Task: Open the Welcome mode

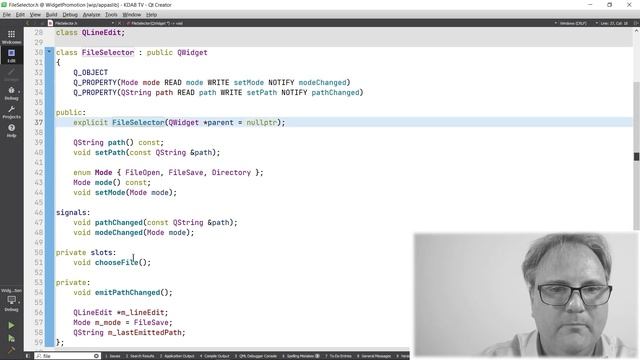Action: coord(11,37)
